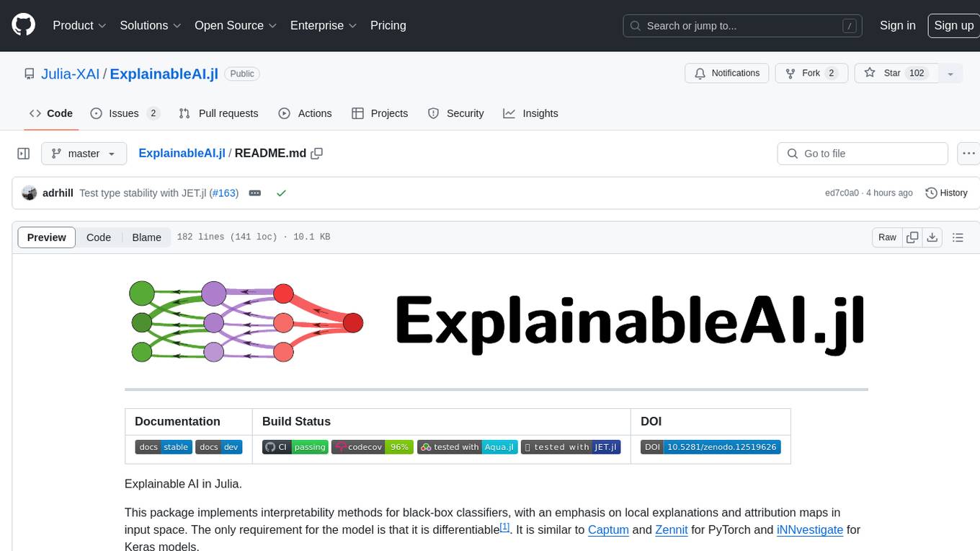Open the Zennit link
Image resolution: width=980 pixels, height=551 pixels.
(672, 529)
